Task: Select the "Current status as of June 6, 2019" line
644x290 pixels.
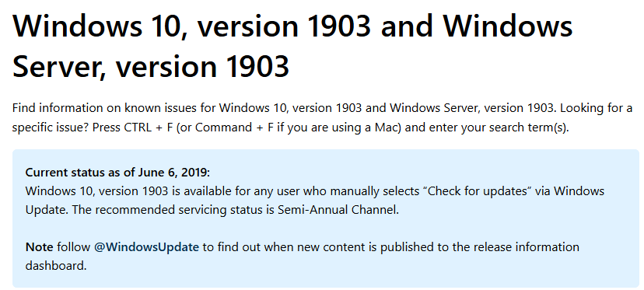Action: (117, 173)
